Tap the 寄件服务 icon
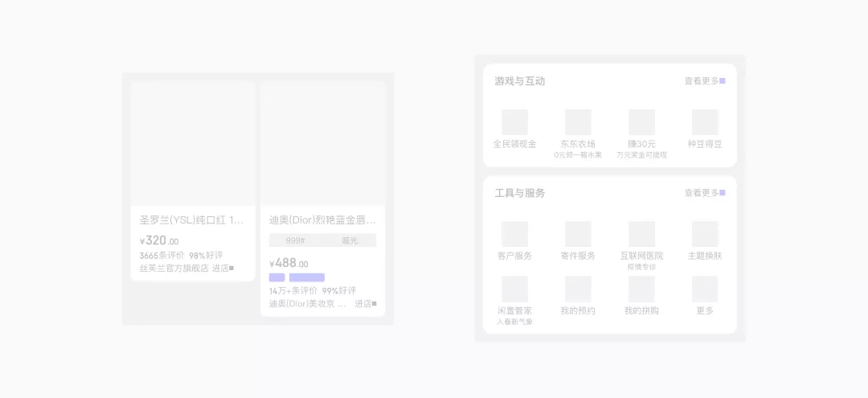This screenshot has width=868, height=398. pyautogui.click(x=578, y=234)
